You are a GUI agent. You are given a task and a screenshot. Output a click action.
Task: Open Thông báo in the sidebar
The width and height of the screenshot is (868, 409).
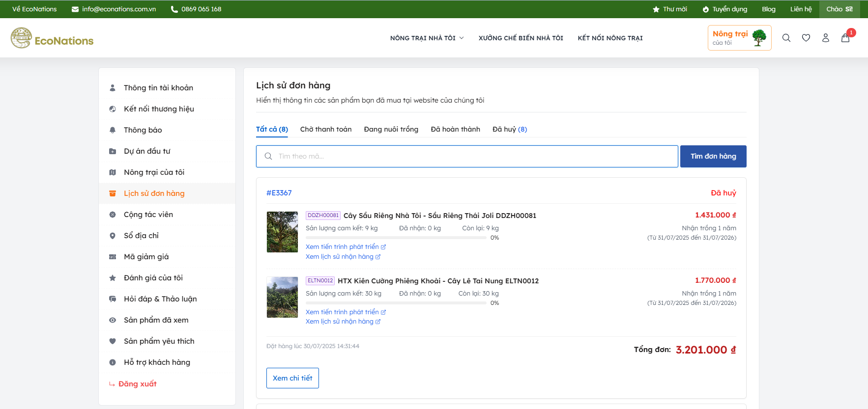143,130
